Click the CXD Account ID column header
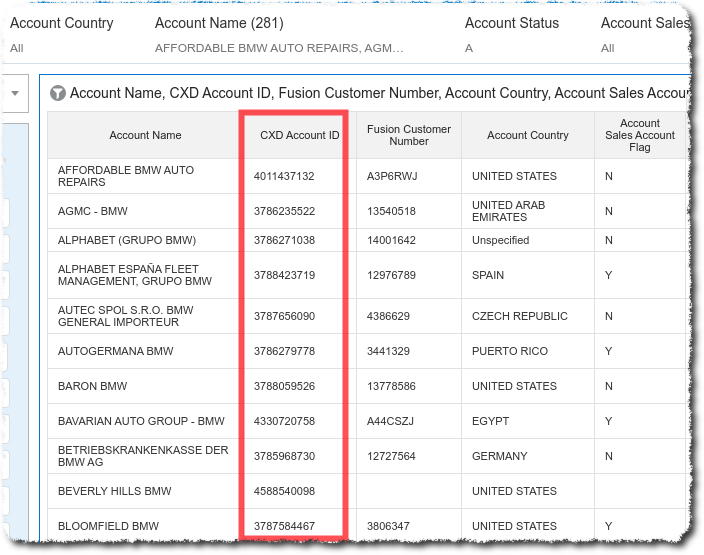This screenshot has width=704, height=555. 299,135
